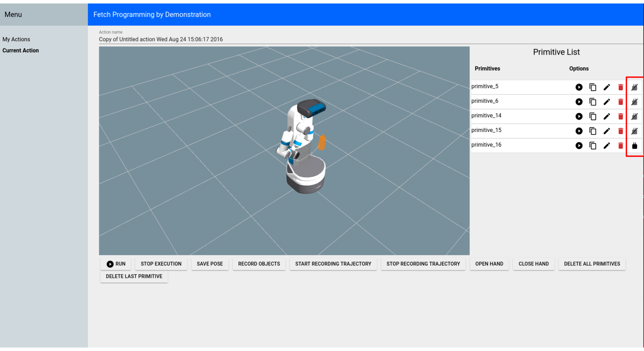Screen dimensions: 644x351
Task: Copy primitive_14 with the duplicate icon
Action: coord(593,116)
